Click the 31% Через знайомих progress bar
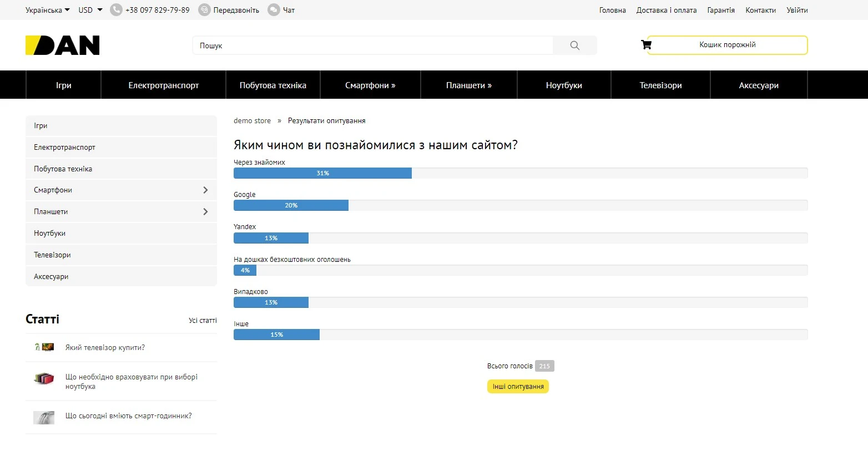The height and width of the screenshot is (461, 868). pos(322,173)
